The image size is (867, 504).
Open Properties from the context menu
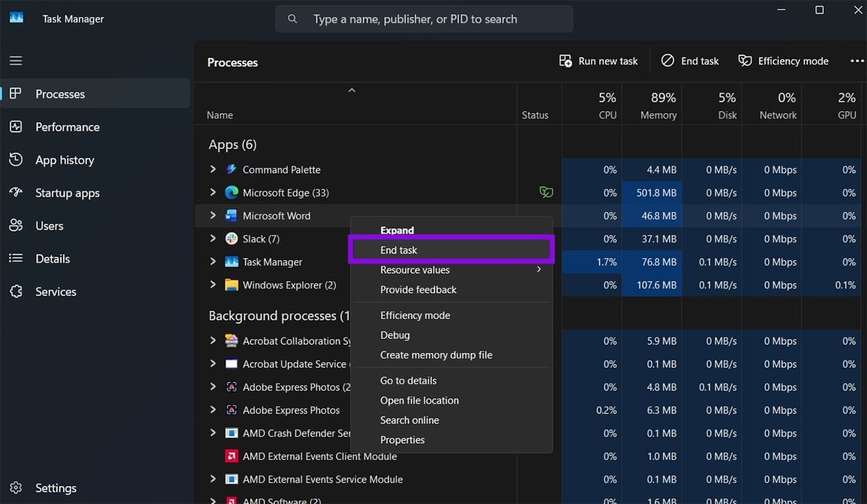pos(451,440)
